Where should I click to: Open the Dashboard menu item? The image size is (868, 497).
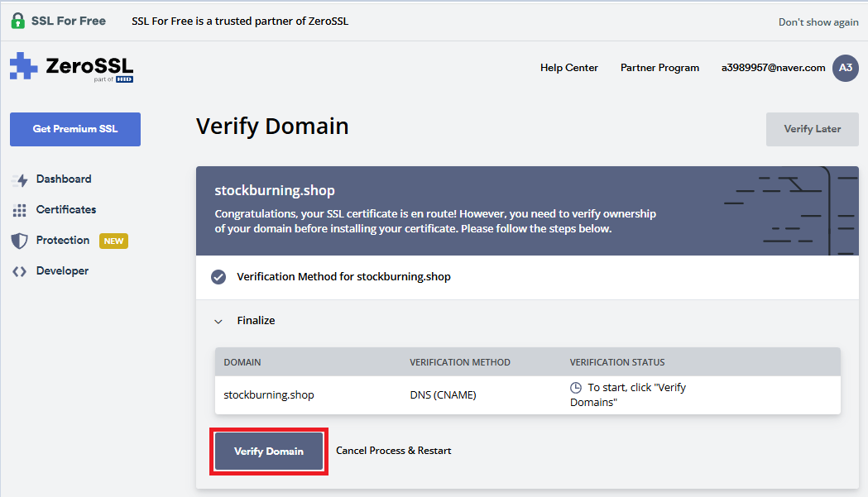[64, 179]
